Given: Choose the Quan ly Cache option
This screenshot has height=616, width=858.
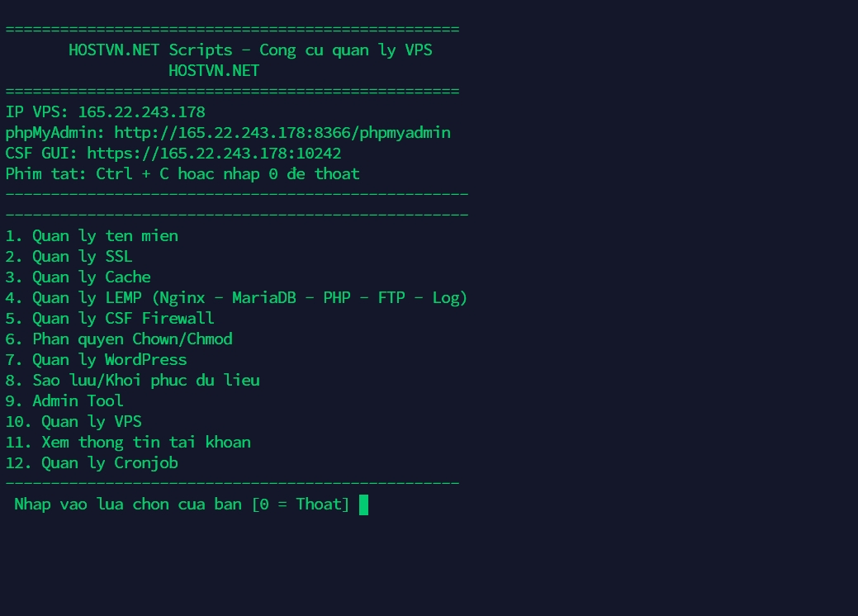Looking at the screenshot, I should pos(78,277).
